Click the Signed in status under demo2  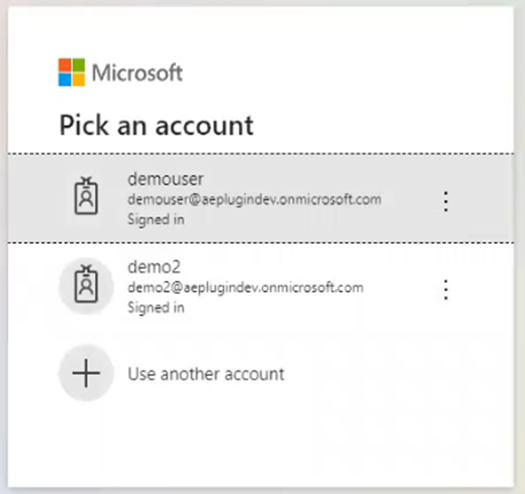point(156,308)
